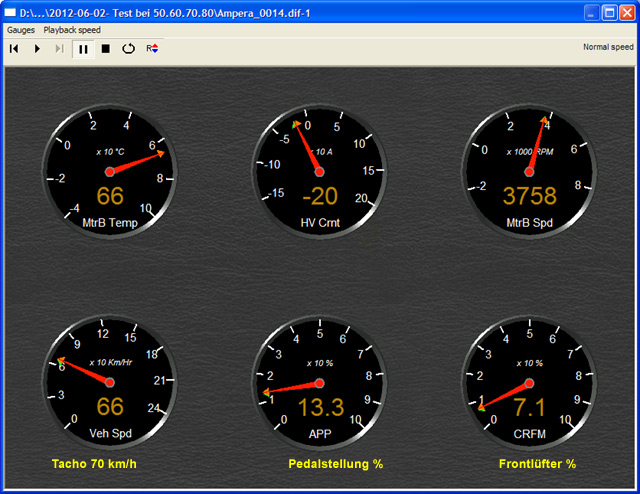Click the Veh Spd gauge dial
Screen dimensions: 640x494
[x=109, y=382]
